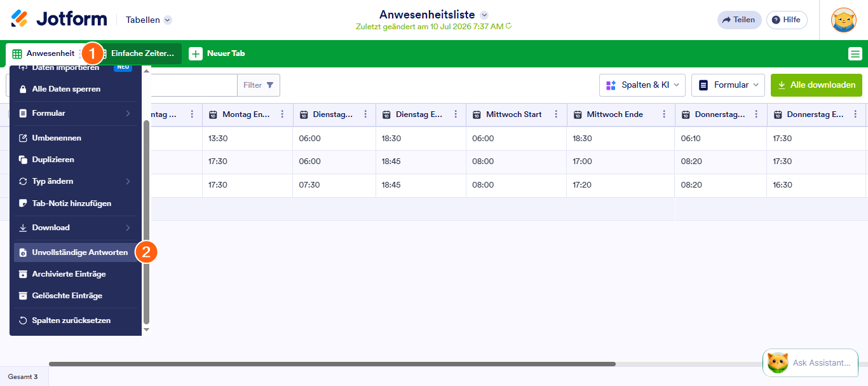The width and height of the screenshot is (868, 386).
Task: Switch to the Einfache Zeiter... tab
Action: tap(141, 53)
